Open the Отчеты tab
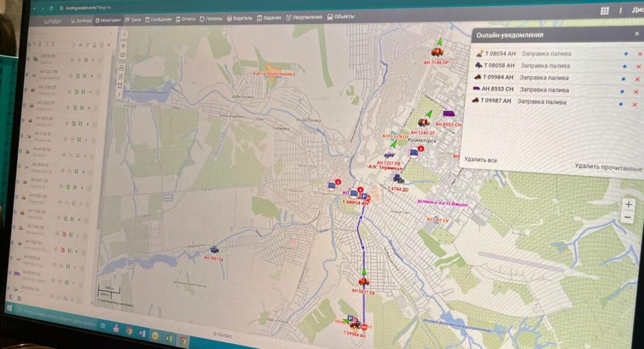This screenshot has width=644, height=349. (x=185, y=19)
